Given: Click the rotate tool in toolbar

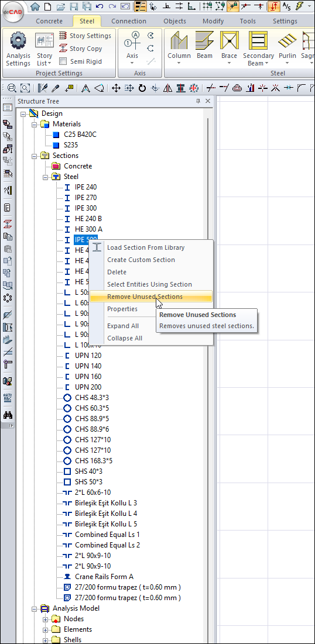Looking at the screenshot, I should (x=142, y=88).
